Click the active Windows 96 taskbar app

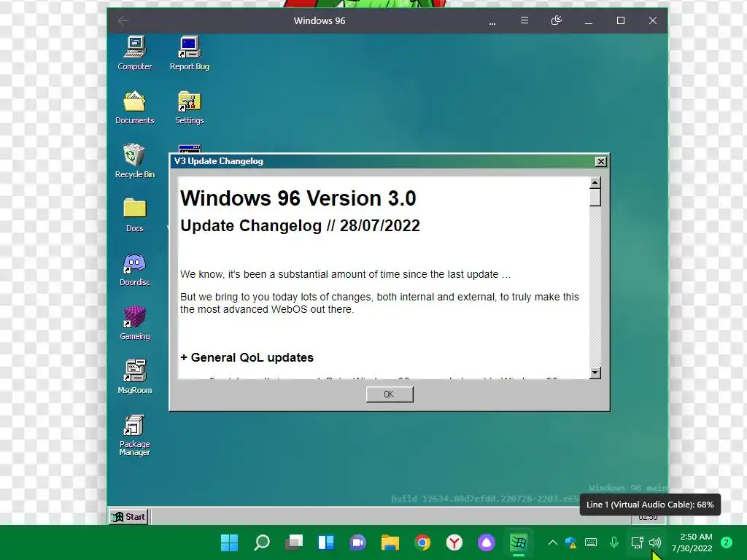pyautogui.click(x=519, y=542)
